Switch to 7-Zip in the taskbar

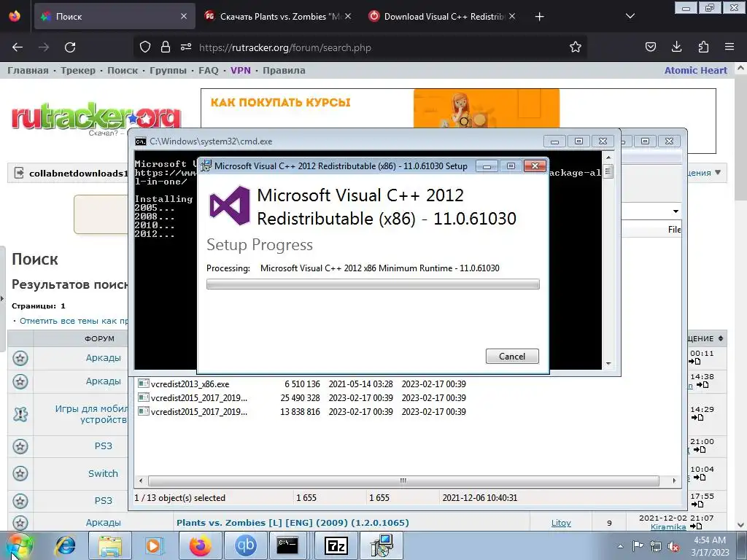pos(336,545)
